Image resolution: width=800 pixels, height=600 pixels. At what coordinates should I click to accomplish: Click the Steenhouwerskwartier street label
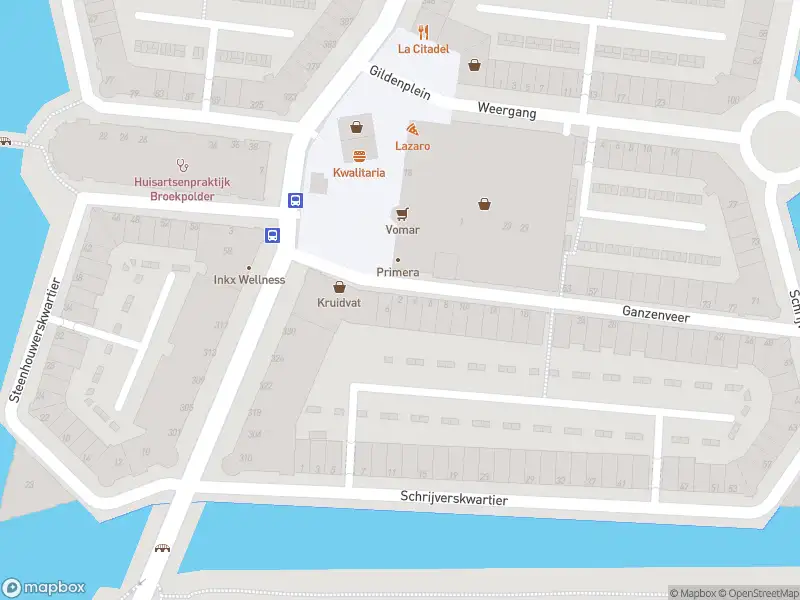tap(35, 340)
